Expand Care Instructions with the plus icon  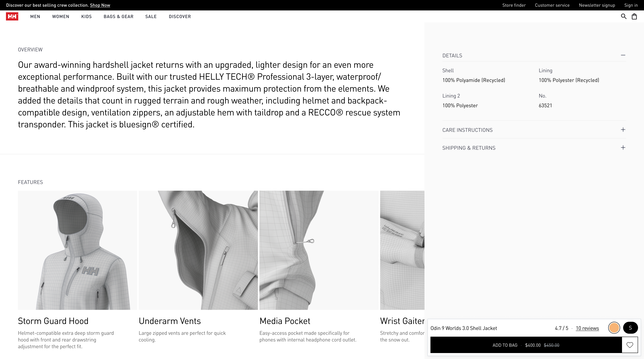click(x=623, y=130)
